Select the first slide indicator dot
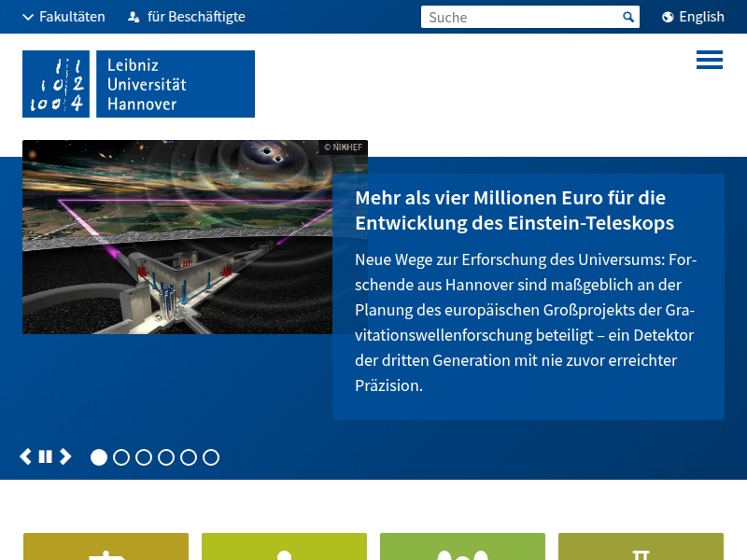The width and height of the screenshot is (747, 560). (99, 457)
